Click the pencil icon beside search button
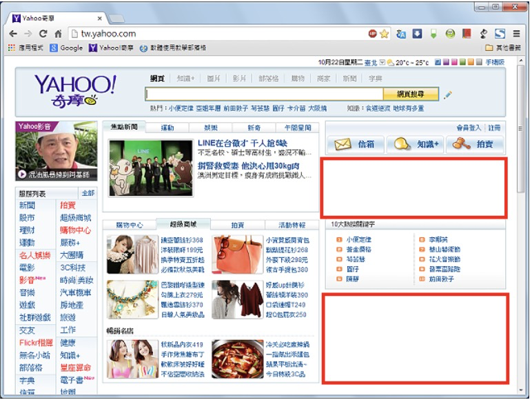The image size is (532, 400). tap(447, 94)
